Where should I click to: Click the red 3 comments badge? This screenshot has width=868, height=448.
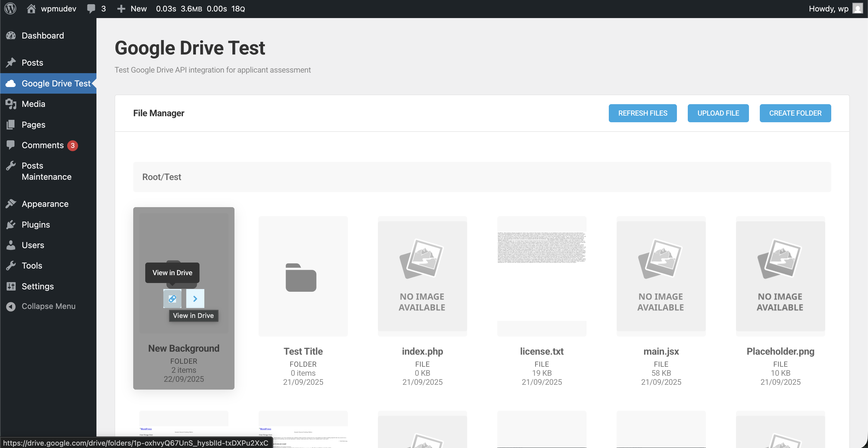(x=72, y=145)
